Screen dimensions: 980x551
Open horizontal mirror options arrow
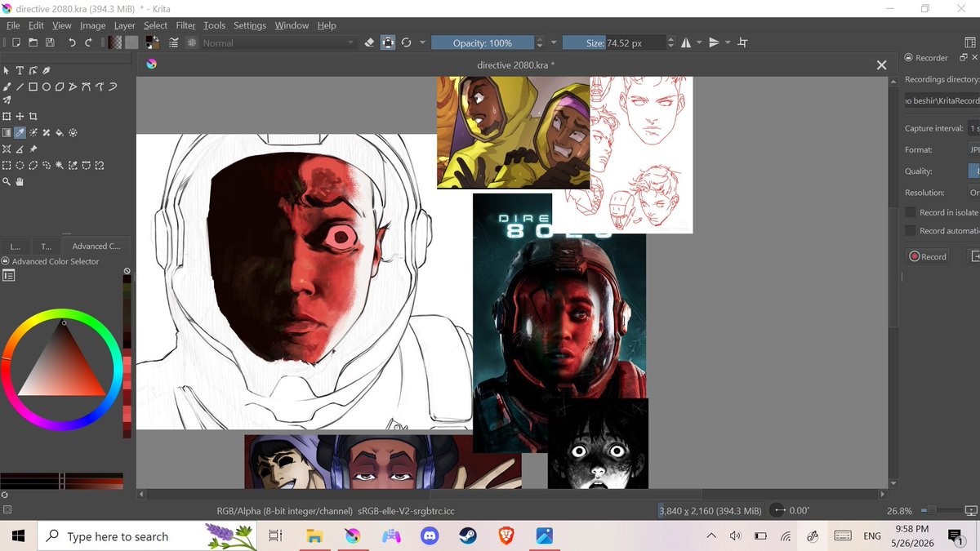699,42
